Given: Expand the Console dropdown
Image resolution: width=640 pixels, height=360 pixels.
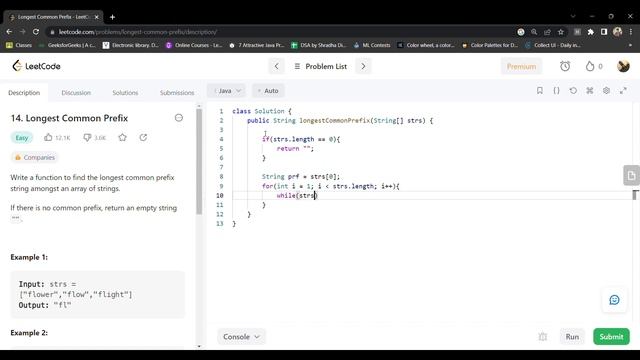Looking at the screenshot, I should tap(241, 337).
